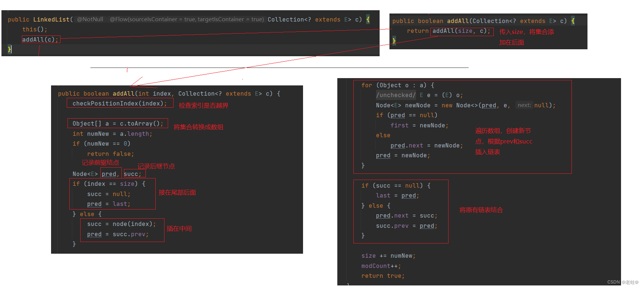Expand the folded '/unchecked/' comment
644x288 pixels.
(396, 95)
